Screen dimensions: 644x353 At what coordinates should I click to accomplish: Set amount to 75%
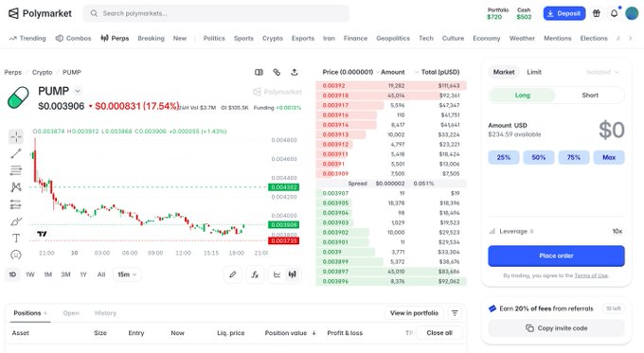click(574, 158)
